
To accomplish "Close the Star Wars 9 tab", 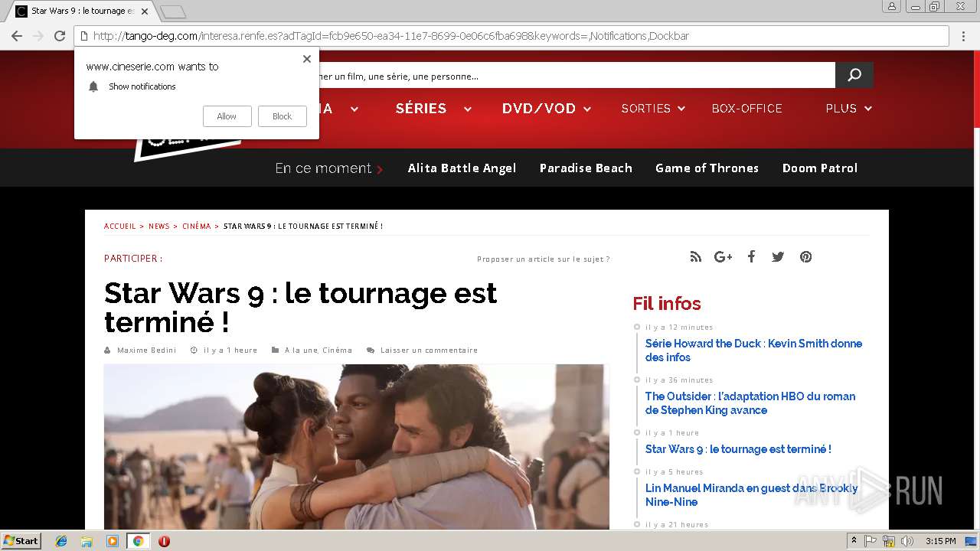I will click(145, 11).
